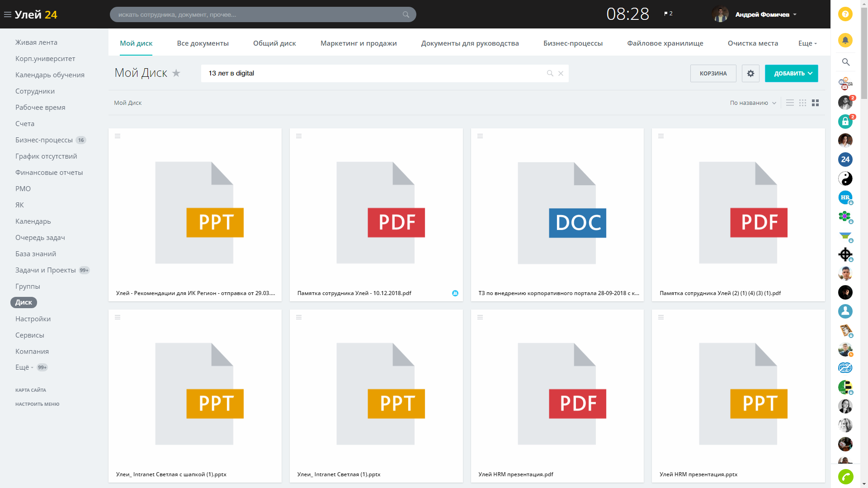Open Календарь обучения in sidebar
This screenshot has width=868, height=488.
point(50,75)
